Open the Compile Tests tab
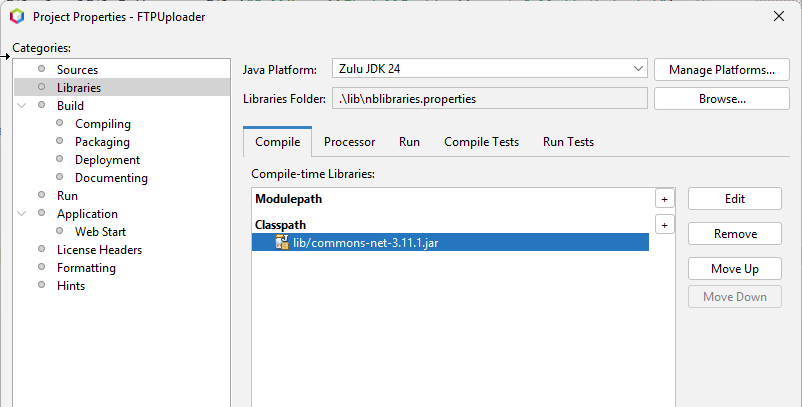Viewport: 802px width, 407px height. pyautogui.click(x=481, y=142)
